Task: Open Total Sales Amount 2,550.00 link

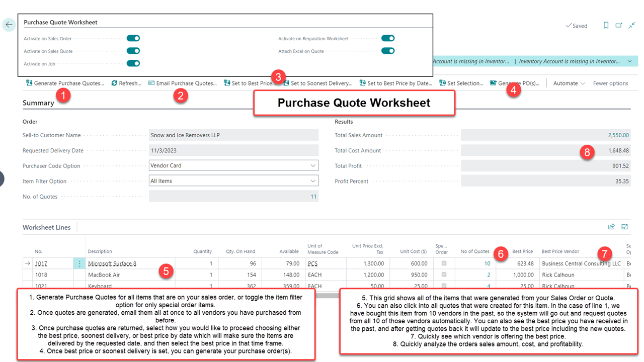Action: 618,135
